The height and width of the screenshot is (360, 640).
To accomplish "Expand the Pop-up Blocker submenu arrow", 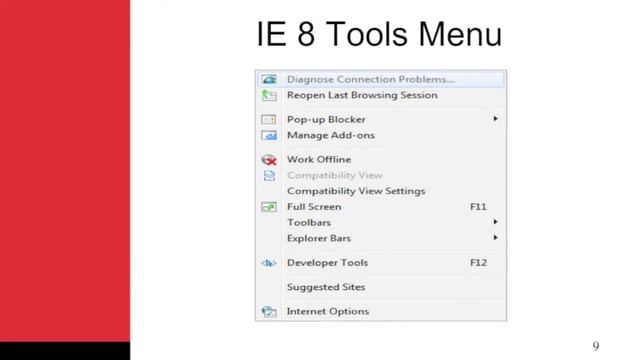I will point(495,119).
